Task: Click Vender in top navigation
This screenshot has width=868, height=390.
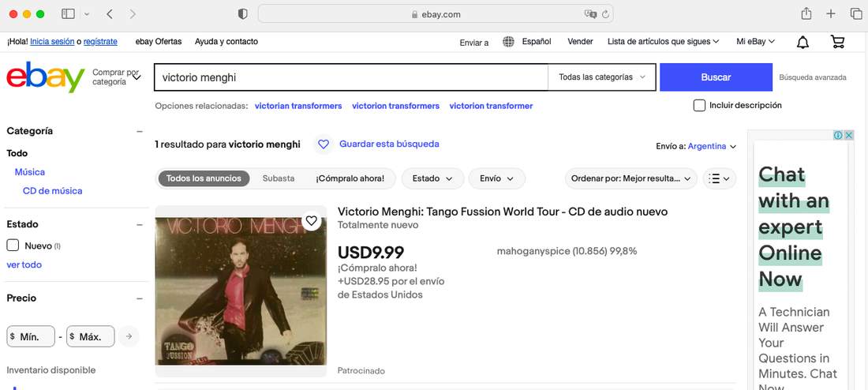Action: coord(580,42)
